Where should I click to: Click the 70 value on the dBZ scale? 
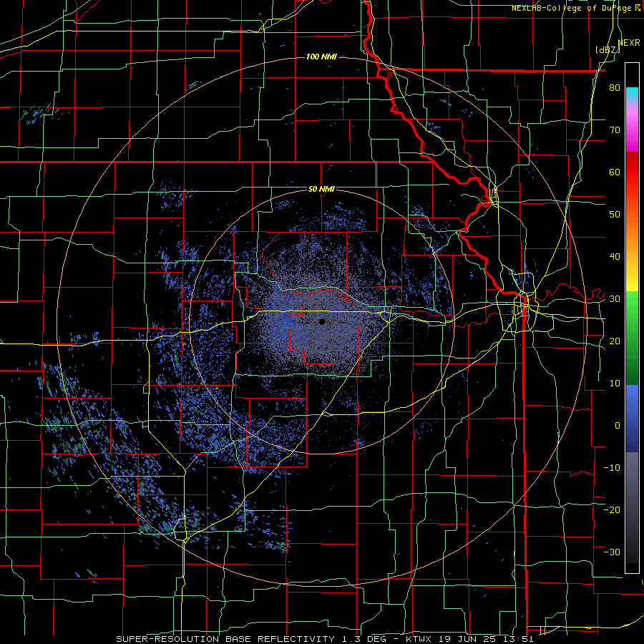[x=615, y=130]
